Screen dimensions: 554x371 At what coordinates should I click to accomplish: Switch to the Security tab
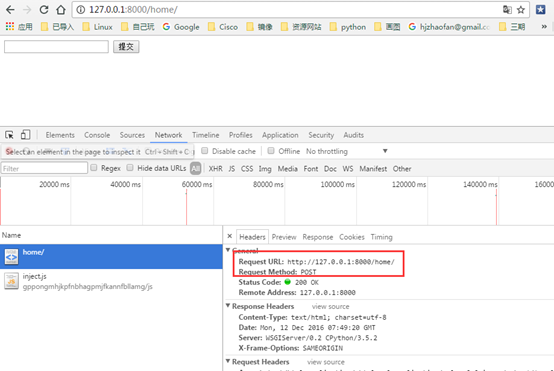point(321,135)
